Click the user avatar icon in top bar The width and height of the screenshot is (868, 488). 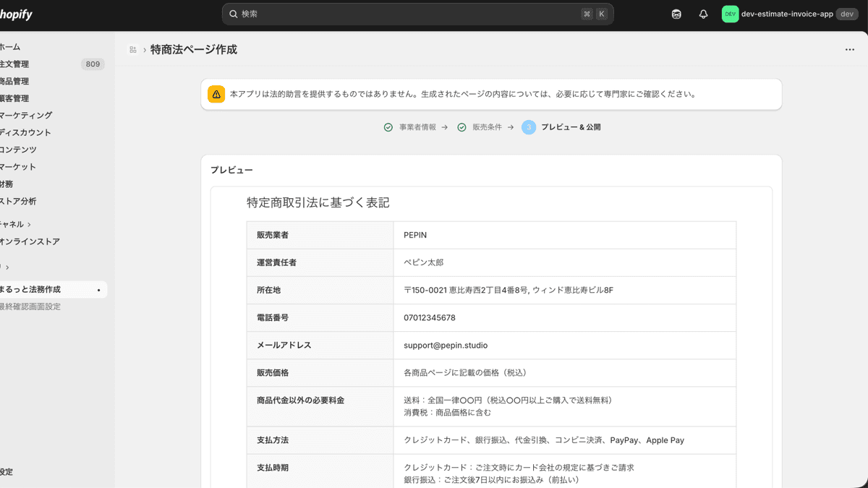click(x=676, y=14)
